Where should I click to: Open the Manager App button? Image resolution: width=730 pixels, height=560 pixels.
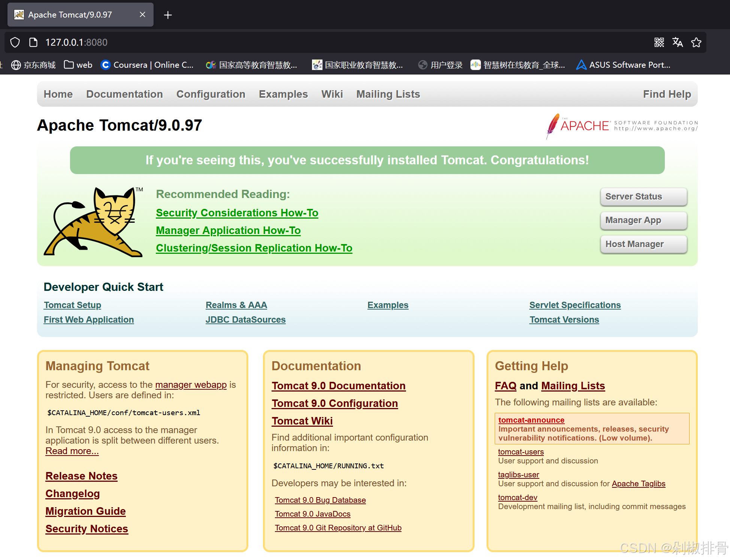point(643,220)
